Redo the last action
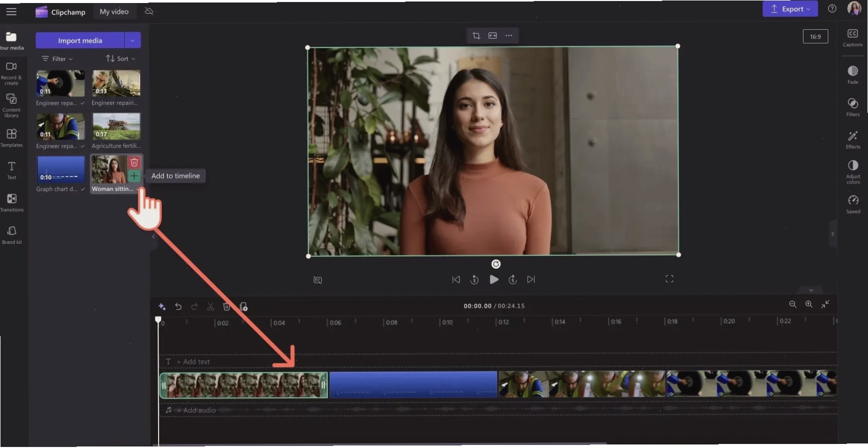868x448 pixels. (194, 306)
